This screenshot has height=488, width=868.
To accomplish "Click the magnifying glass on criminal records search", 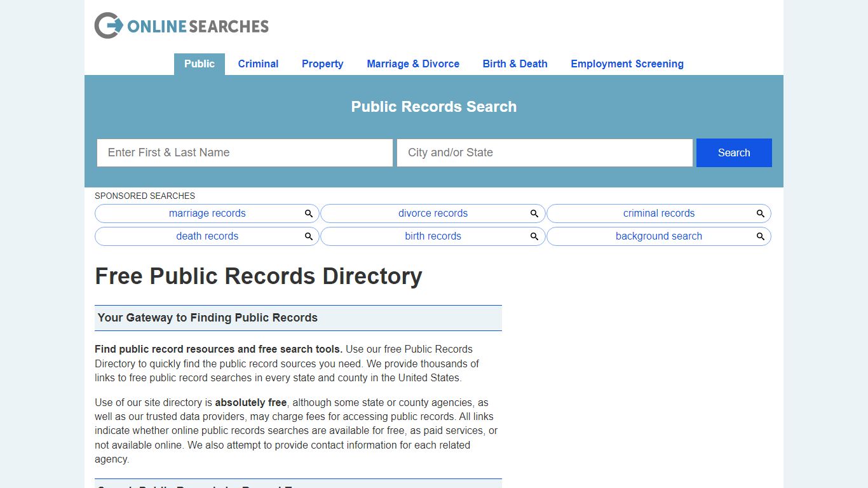I will (x=760, y=213).
